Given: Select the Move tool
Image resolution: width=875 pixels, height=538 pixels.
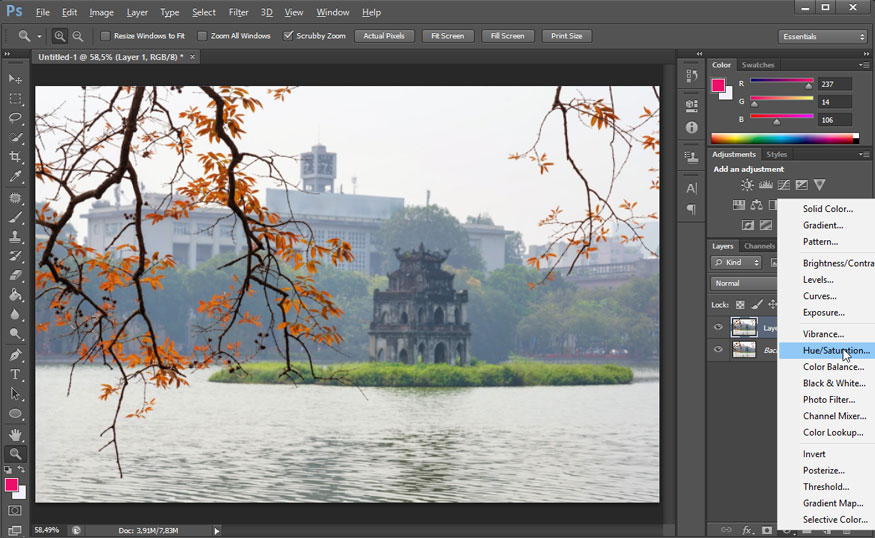Looking at the screenshot, I should [x=15, y=79].
